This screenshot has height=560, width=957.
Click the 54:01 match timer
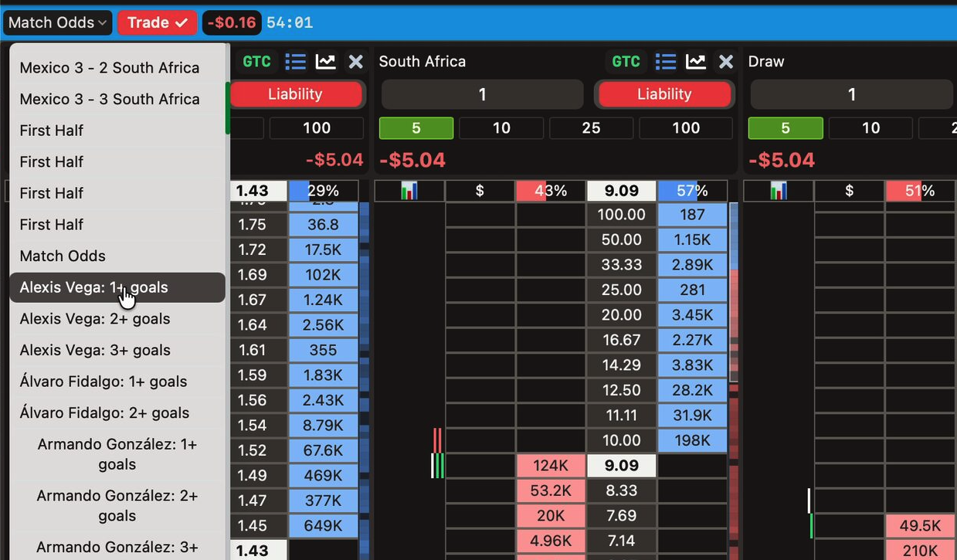[x=290, y=22]
